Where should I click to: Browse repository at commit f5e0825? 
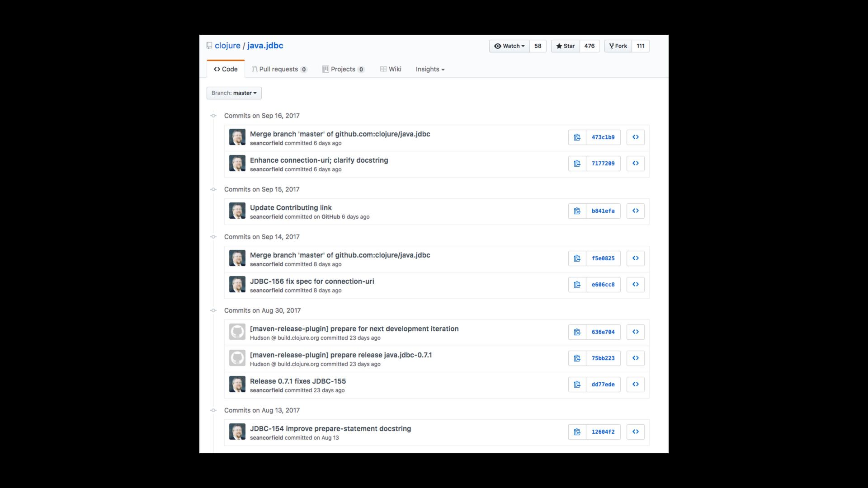pyautogui.click(x=635, y=258)
